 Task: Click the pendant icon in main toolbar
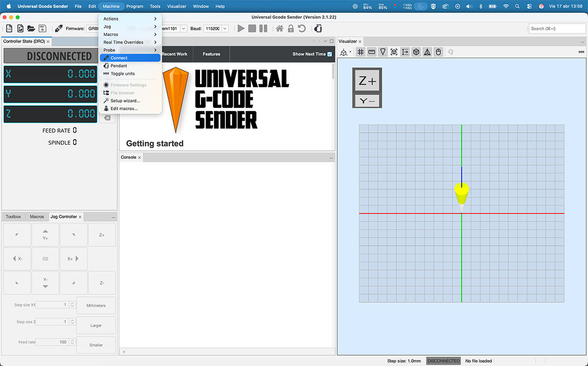[x=318, y=28]
